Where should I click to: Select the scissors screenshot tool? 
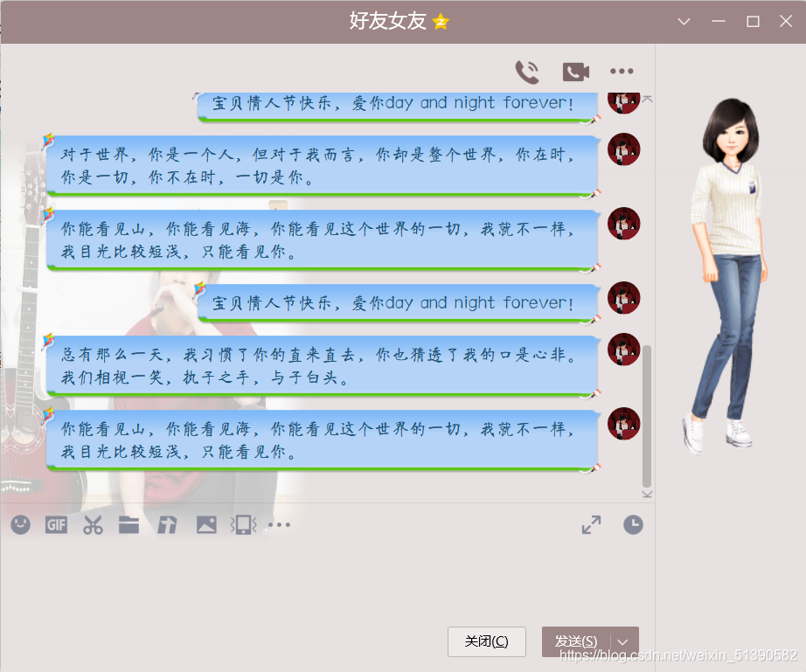coord(93,524)
